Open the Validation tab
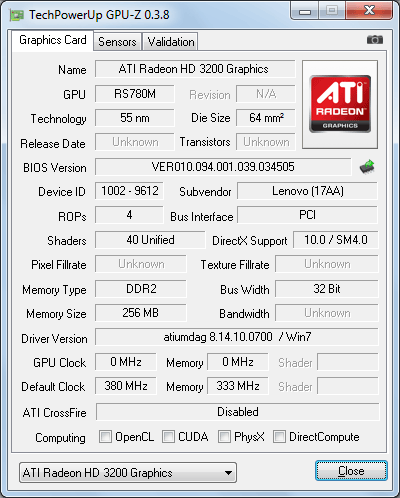Viewport: 400px width, 498px height. (x=171, y=42)
